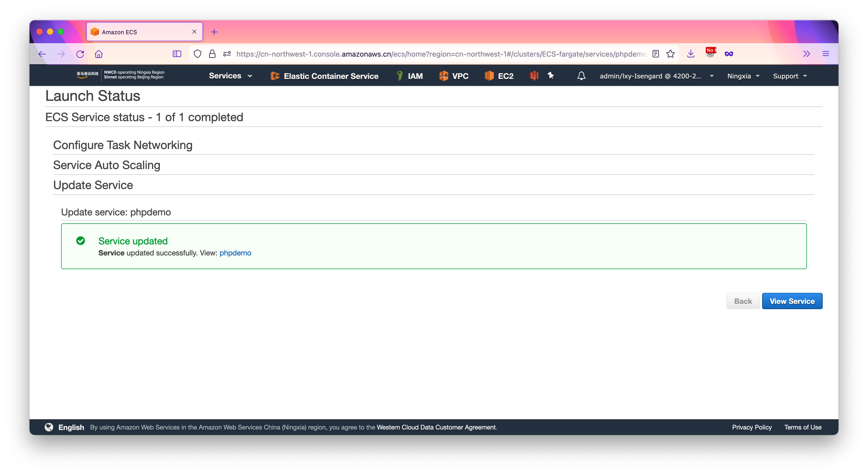Image resolution: width=868 pixels, height=474 pixels.
Task: Click the browser forward arrow
Action: pyautogui.click(x=61, y=54)
